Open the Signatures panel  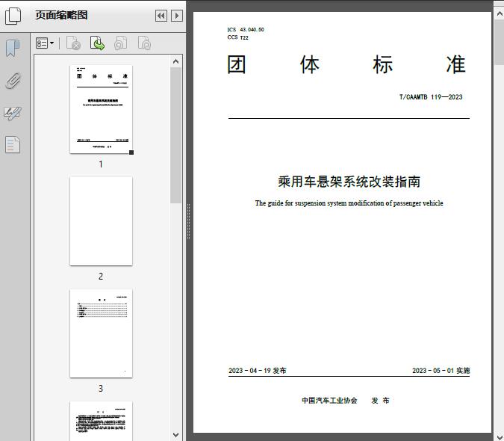point(13,113)
